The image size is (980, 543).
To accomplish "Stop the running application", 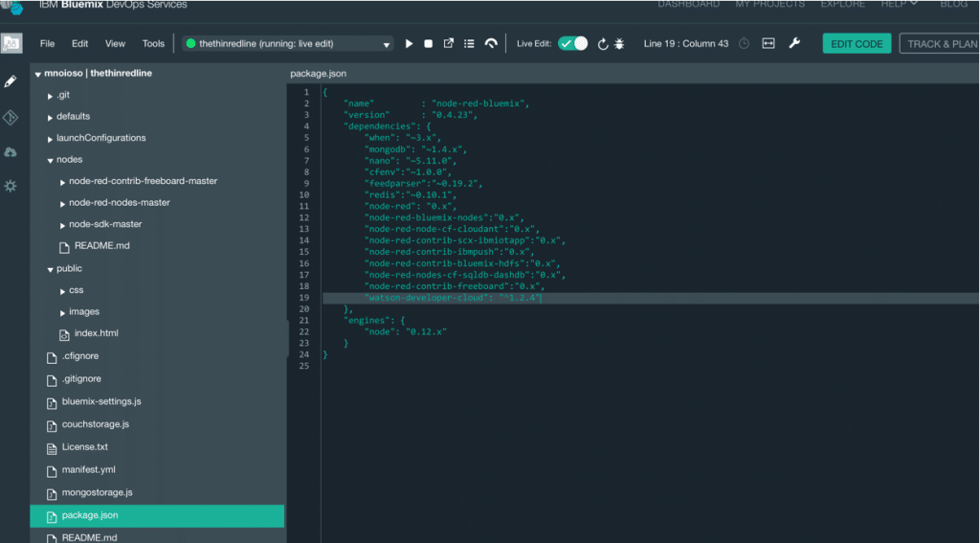I will pos(428,44).
